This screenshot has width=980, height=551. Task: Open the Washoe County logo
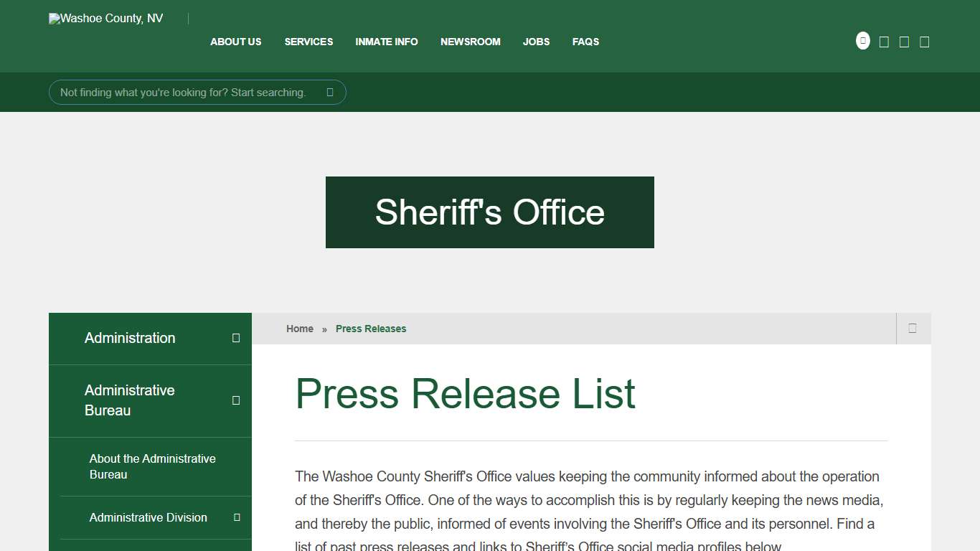tap(105, 18)
